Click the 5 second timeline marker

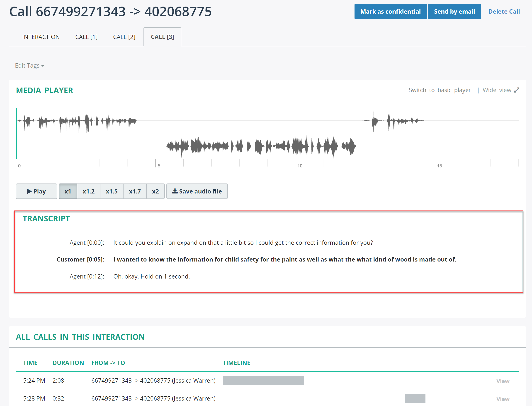pos(159,166)
